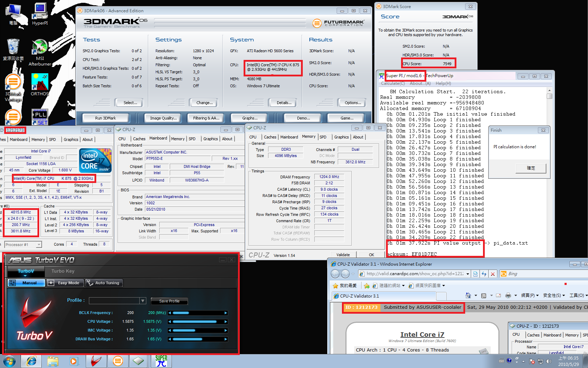This screenshot has height=368, width=588.
Task: Click the IE stop loading X icon
Action: (x=493, y=274)
